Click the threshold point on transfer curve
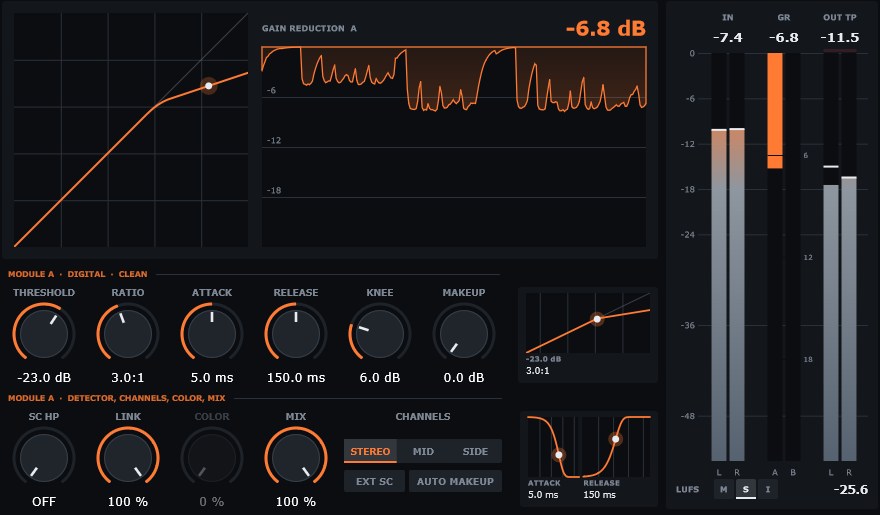The width and height of the screenshot is (880, 515). 209,86
